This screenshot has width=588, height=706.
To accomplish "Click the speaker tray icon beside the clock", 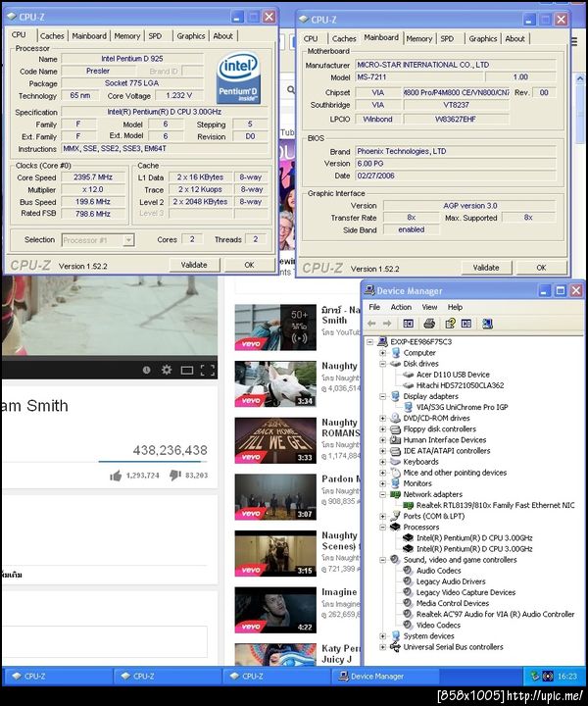I will [548, 676].
